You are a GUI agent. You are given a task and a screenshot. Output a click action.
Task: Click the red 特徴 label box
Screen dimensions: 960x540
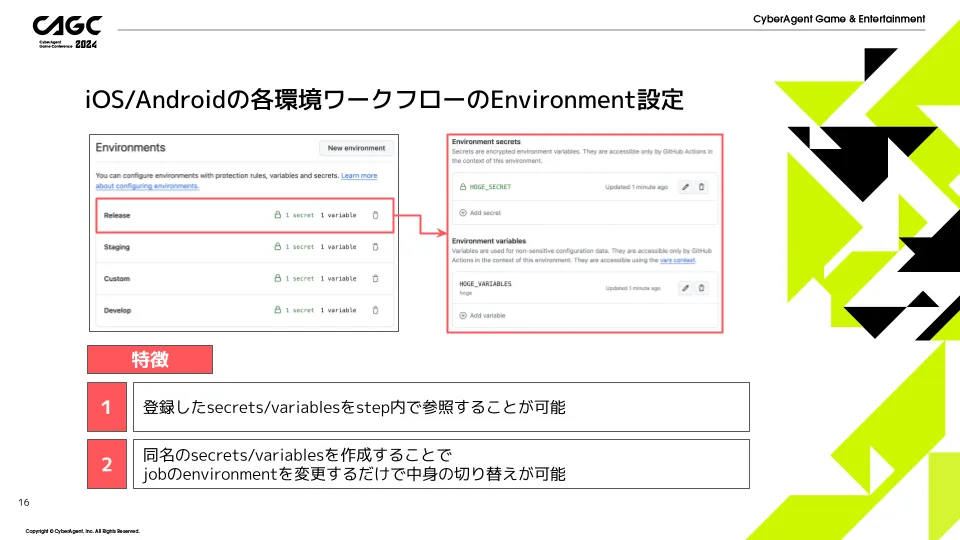click(150, 359)
